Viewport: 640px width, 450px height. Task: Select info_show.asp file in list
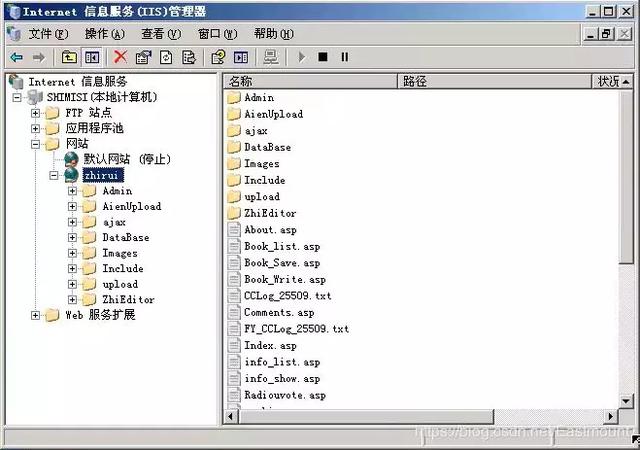pyautogui.click(x=282, y=379)
